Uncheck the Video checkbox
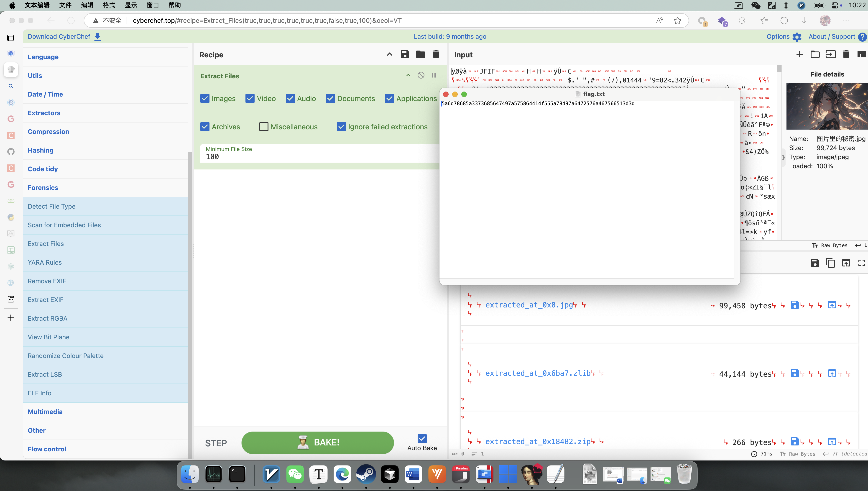Screen dimensions: 868x491 click(x=250, y=98)
